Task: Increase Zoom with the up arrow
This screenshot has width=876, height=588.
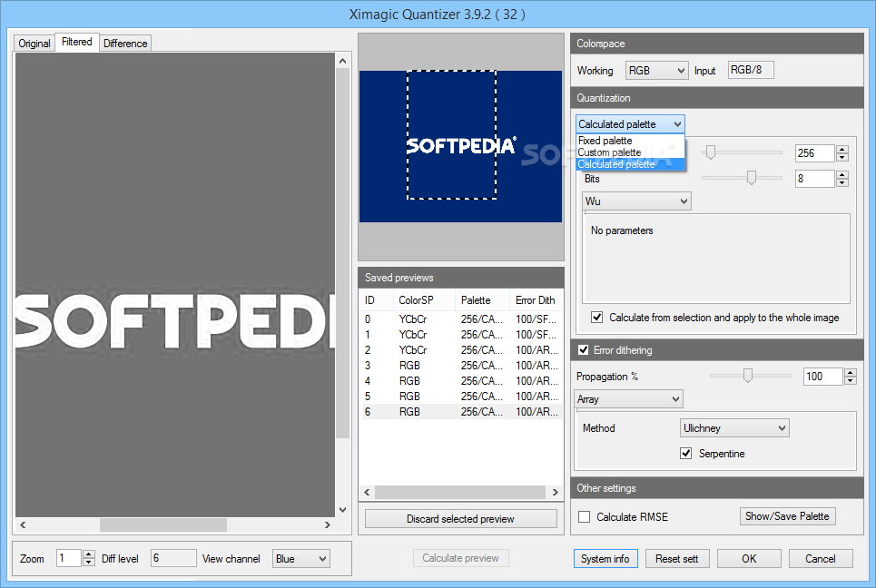Action: click(88, 554)
